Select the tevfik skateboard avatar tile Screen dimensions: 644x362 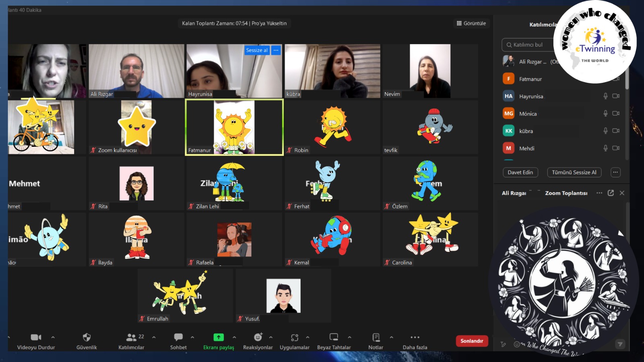point(430,127)
